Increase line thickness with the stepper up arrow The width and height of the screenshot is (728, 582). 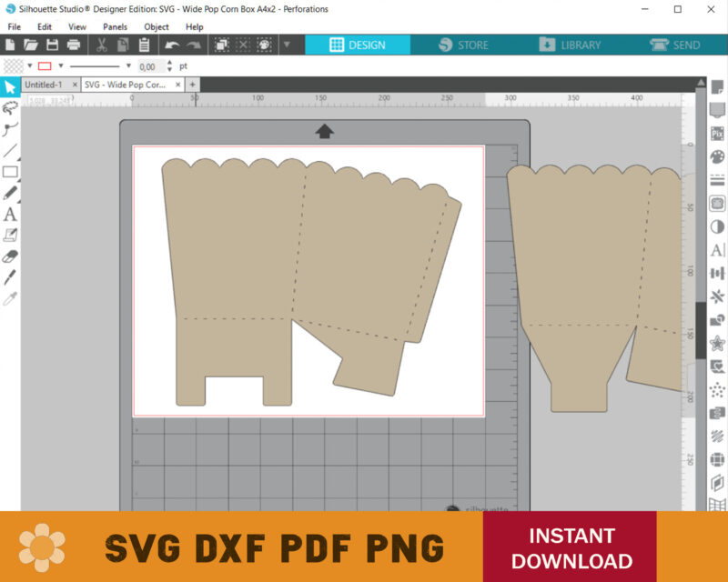170,62
